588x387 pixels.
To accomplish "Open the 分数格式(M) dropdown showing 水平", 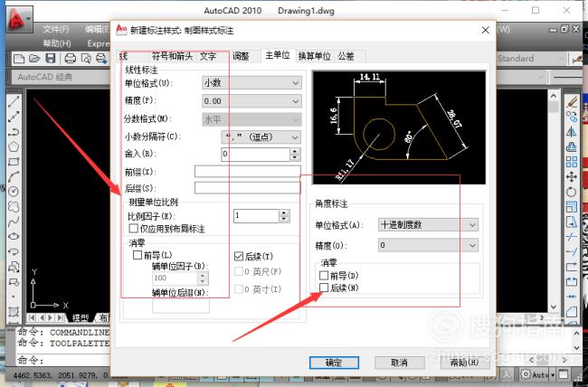I will tap(251, 119).
